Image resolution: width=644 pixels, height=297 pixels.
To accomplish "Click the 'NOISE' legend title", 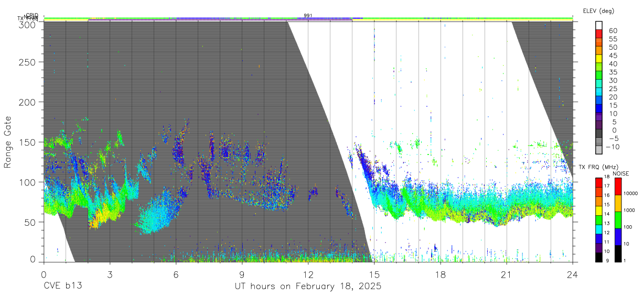I will click(622, 173).
